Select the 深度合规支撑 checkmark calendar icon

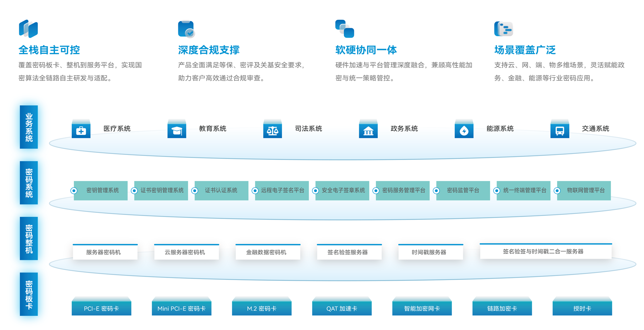point(187,29)
